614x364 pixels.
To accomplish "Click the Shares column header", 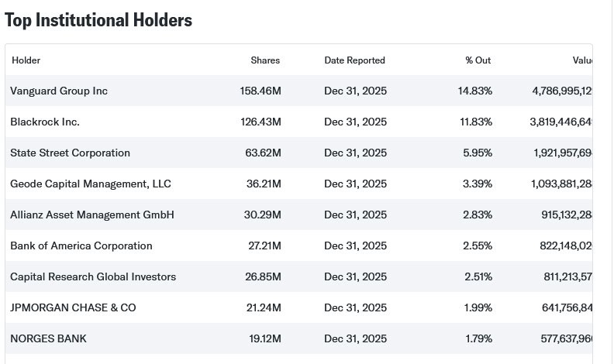I will (x=265, y=60).
